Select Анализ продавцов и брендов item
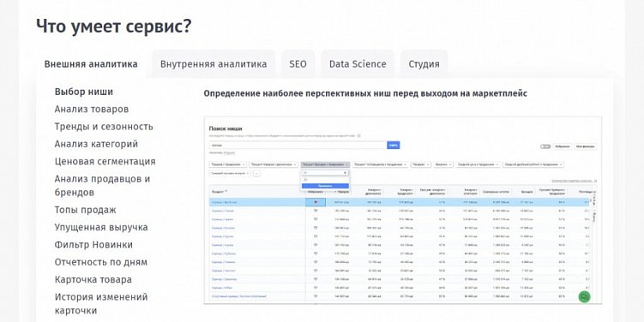Viewport: 644px width, 322px height. (102, 185)
